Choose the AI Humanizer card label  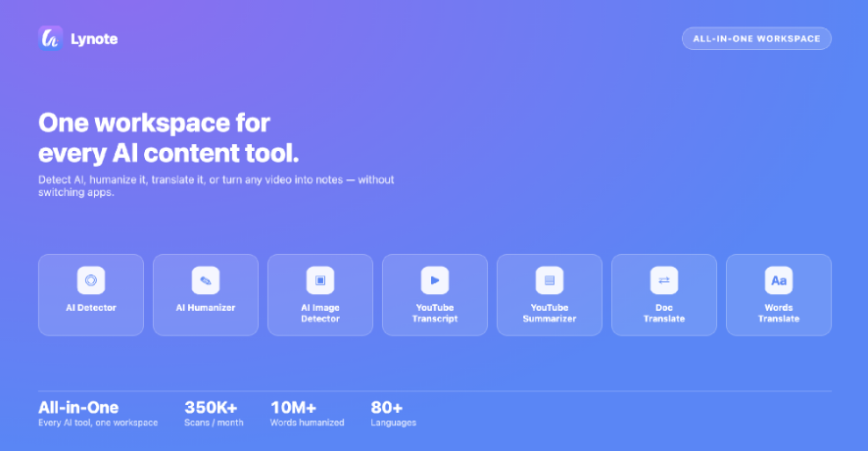click(x=206, y=308)
